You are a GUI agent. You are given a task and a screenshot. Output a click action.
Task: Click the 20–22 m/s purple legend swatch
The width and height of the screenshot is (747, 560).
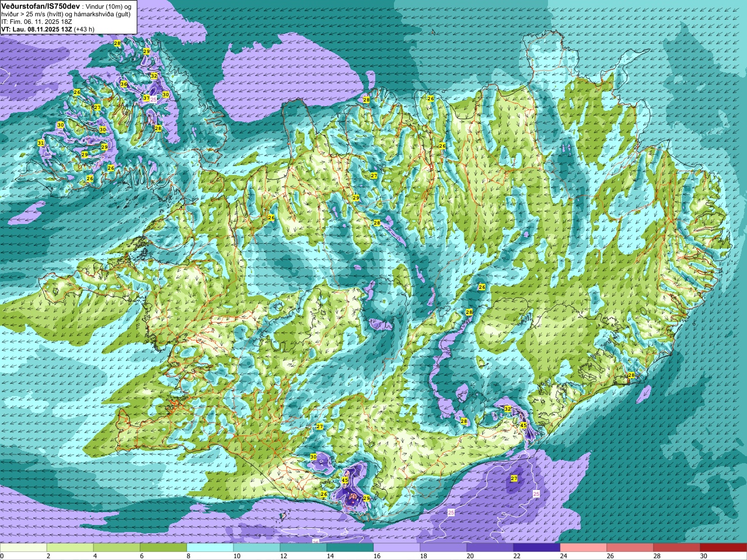point(490,548)
